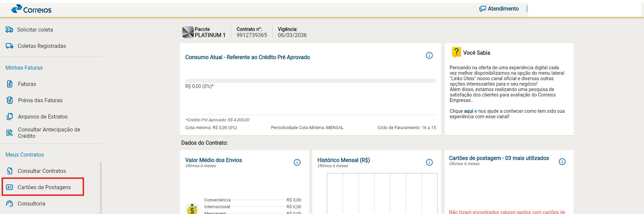Click the Pacote PLATINUM 1 badge image

tap(188, 32)
